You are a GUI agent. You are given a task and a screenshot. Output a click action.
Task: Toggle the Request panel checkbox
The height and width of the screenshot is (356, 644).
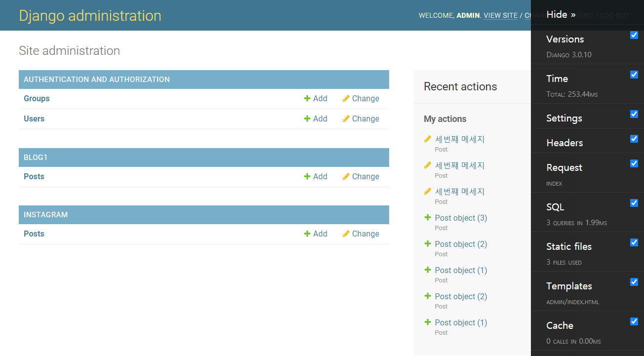point(634,163)
